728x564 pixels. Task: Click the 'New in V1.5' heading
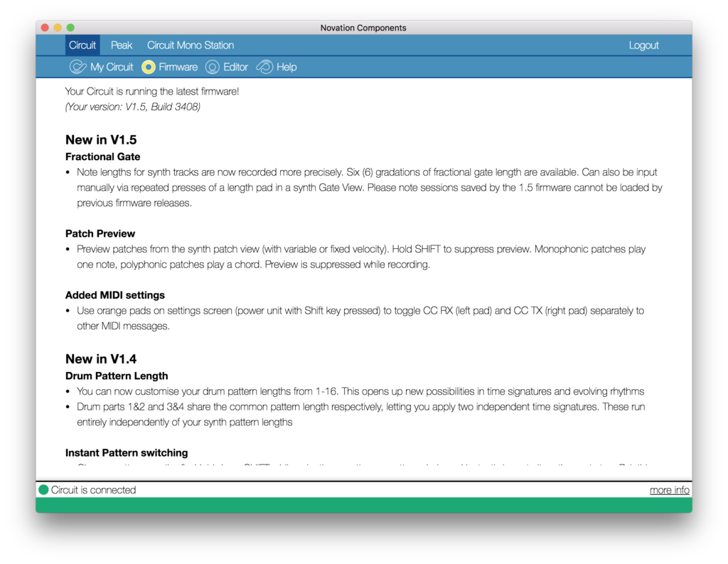pyautogui.click(x=101, y=140)
